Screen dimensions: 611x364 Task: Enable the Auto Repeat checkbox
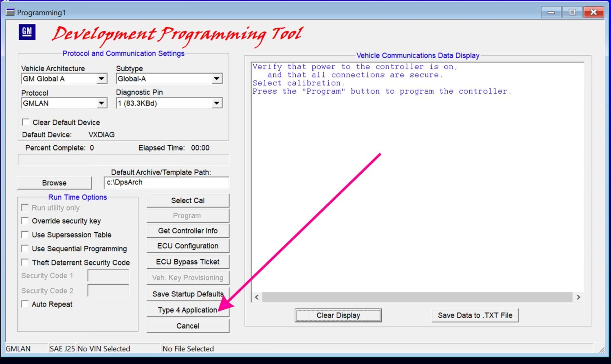25,304
